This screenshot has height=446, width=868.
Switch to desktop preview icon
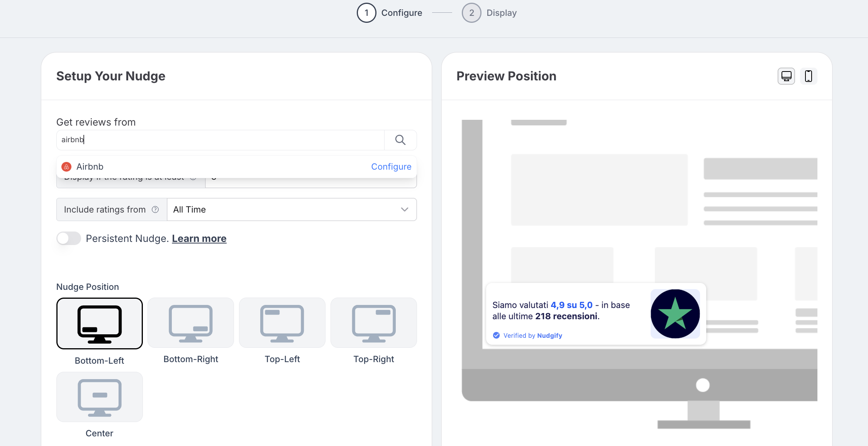(786, 76)
